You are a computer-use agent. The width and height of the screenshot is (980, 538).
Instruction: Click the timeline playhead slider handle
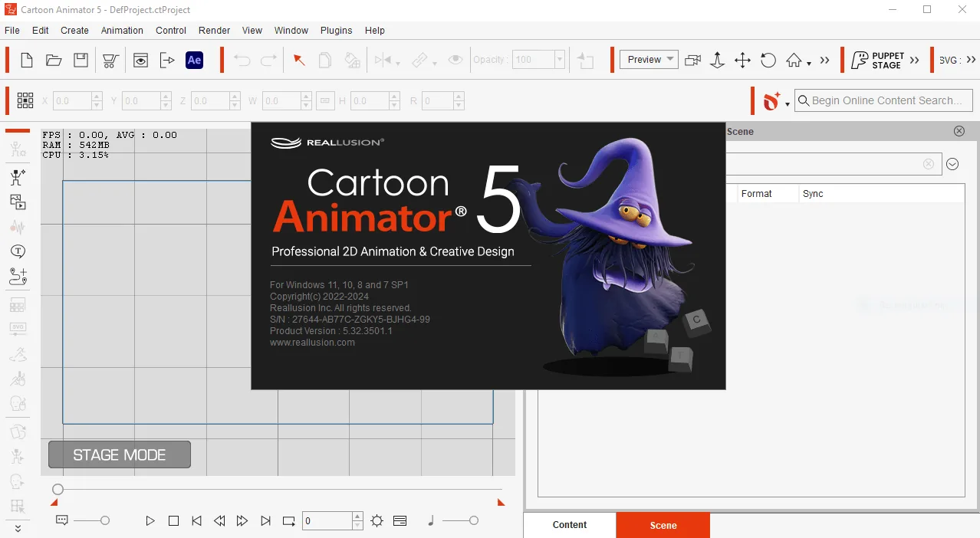[58, 489]
